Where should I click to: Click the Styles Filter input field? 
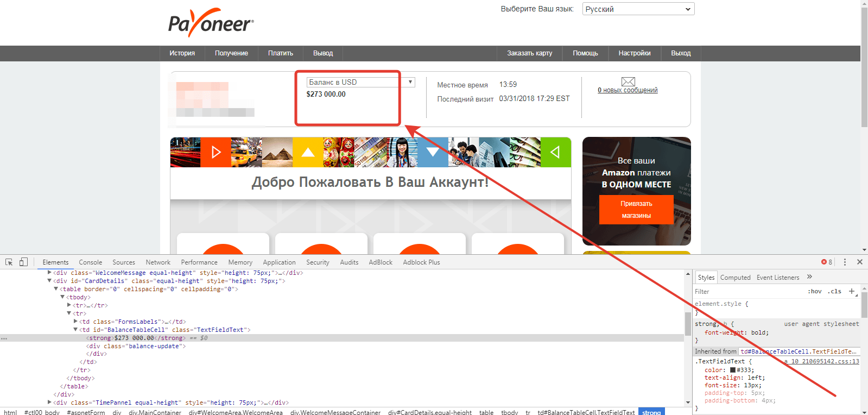(x=749, y=291)
